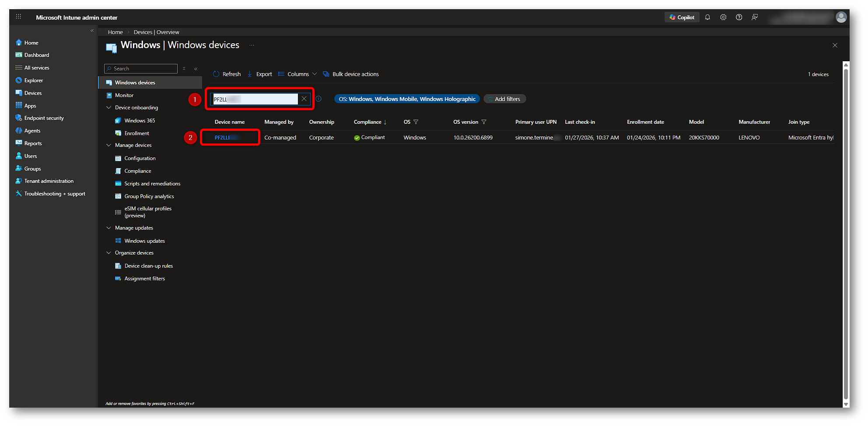Click the feedback icon in header
The height and width of the screenshot is (426, 868).
[x=755, y=17]
